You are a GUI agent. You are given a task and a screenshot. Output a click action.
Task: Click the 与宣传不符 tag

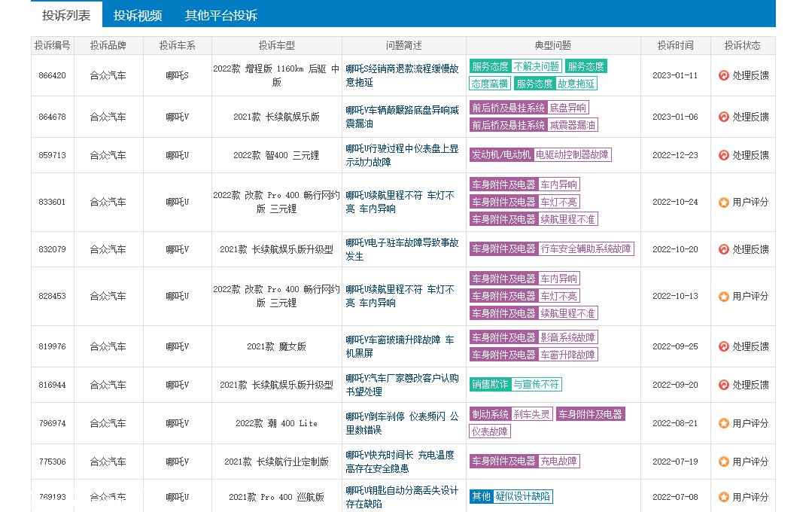click(537, 384)
